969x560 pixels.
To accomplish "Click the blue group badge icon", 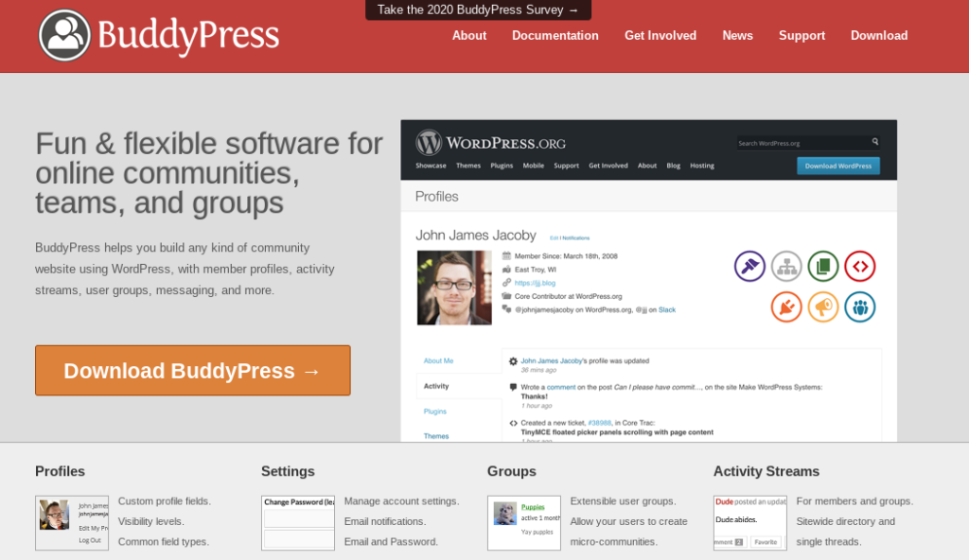I will 860,307.
